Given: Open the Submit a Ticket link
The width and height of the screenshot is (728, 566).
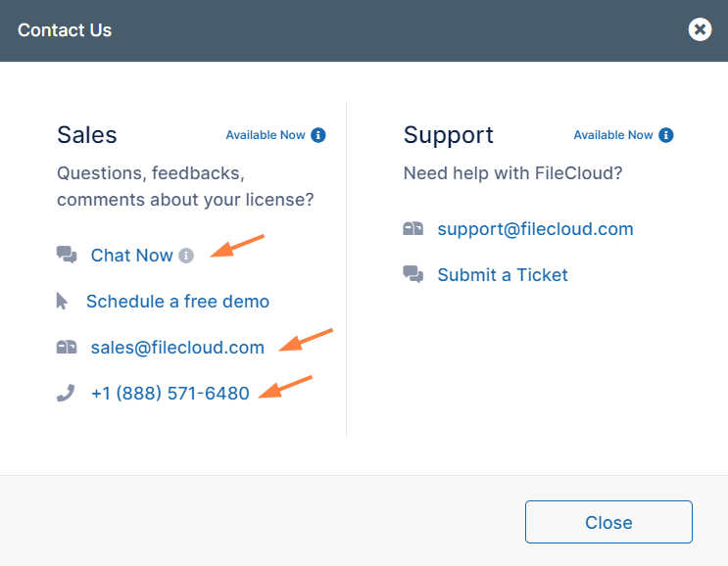Looking at the screenshot, I should (503, 275).
